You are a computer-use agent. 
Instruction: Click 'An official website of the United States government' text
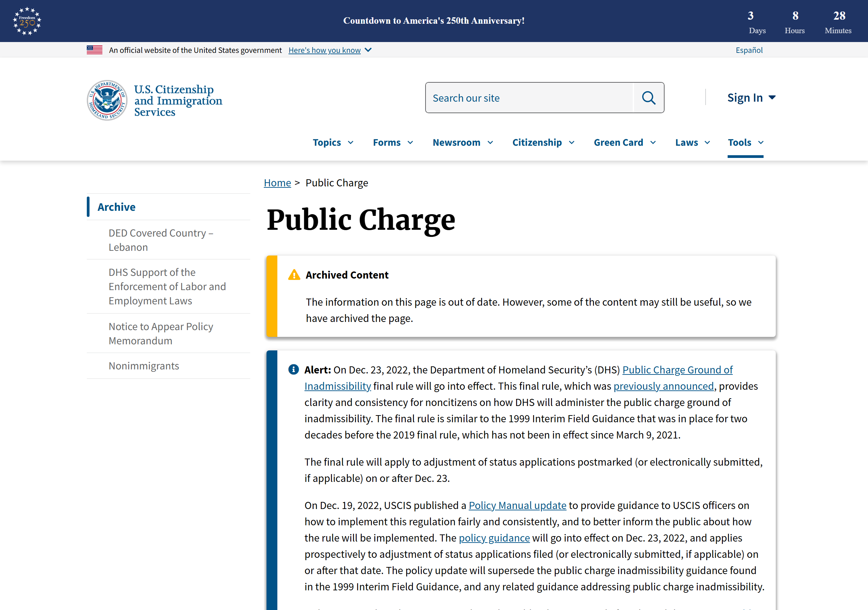pyautogui.click(x=195, y=50)
